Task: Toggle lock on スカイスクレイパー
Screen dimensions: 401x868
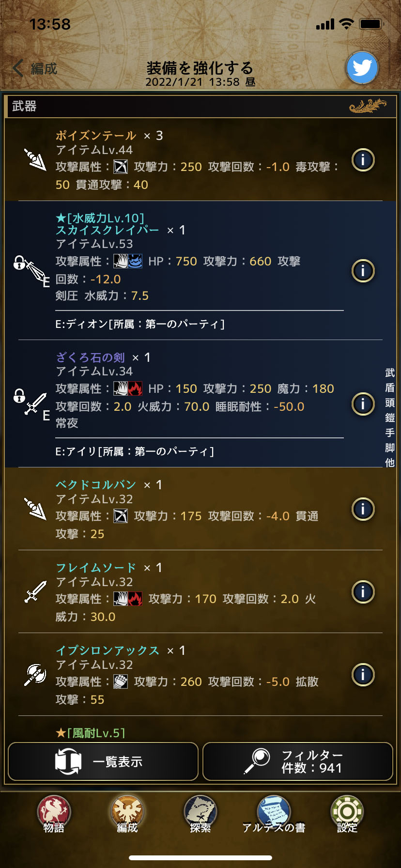Action: [19, 263]
